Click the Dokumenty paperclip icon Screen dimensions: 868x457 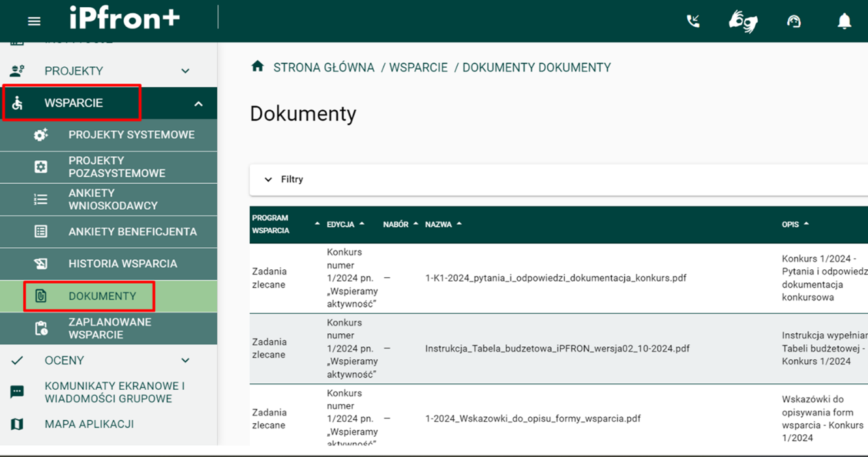(x=40, y=296)
